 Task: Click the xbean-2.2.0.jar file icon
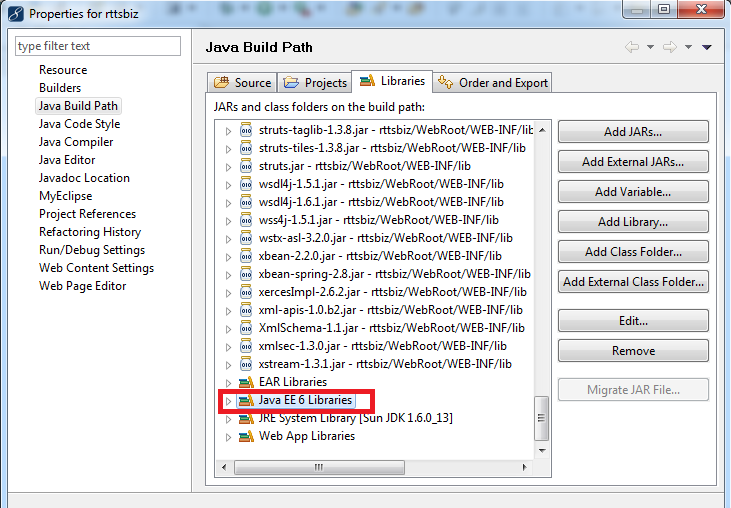(x=246, y=256)
